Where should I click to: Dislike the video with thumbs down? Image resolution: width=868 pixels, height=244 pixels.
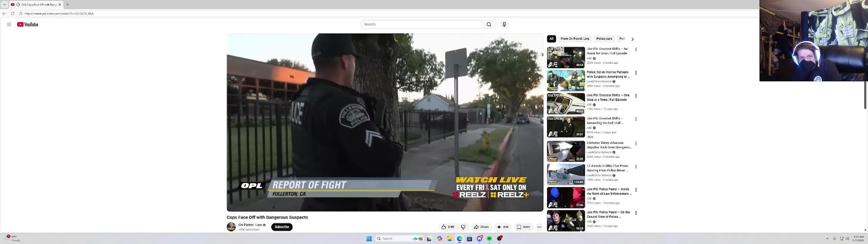click(x=463, y=227)
